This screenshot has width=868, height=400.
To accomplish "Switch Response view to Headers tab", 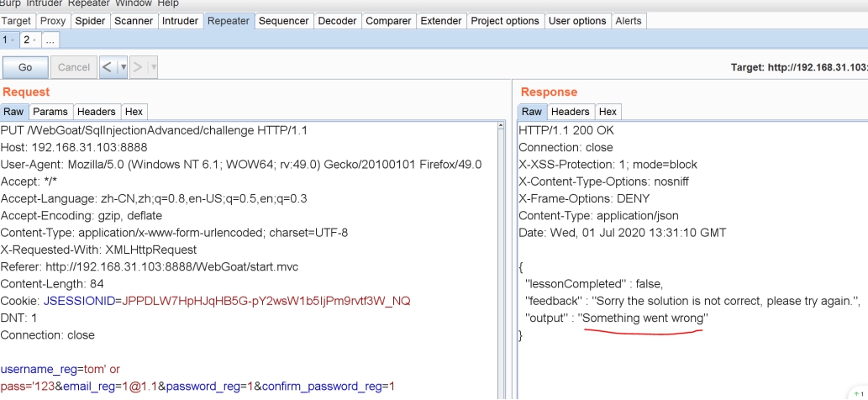I will [x=571, y=112].
